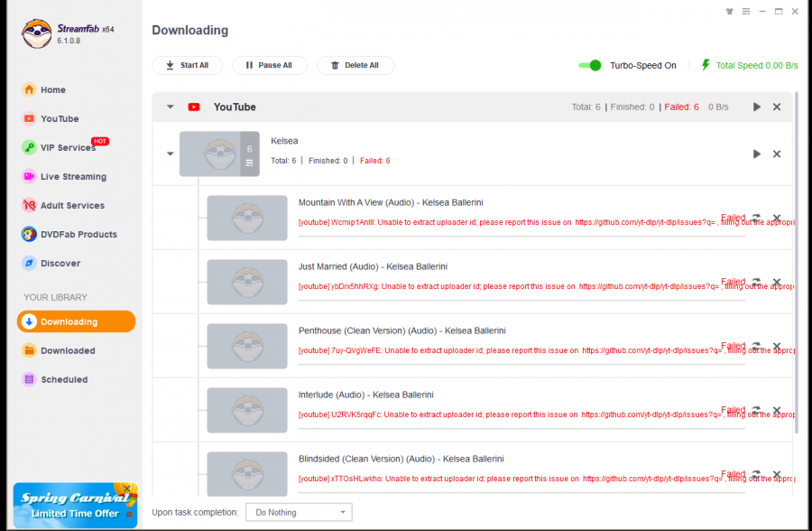
Task: Retry the Mountain With A View download
Action: (756, 218)
